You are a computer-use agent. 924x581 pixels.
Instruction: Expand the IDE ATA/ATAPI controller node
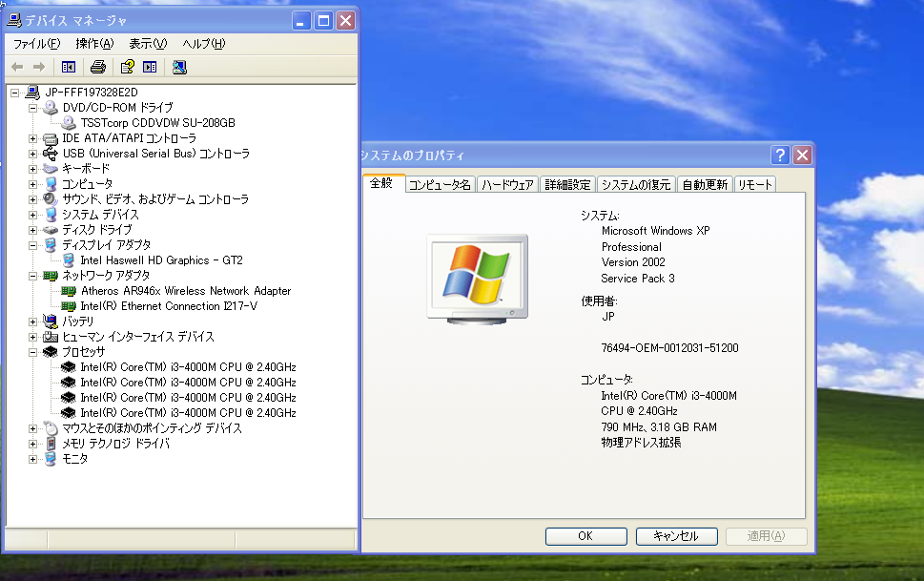coord(32,138)
